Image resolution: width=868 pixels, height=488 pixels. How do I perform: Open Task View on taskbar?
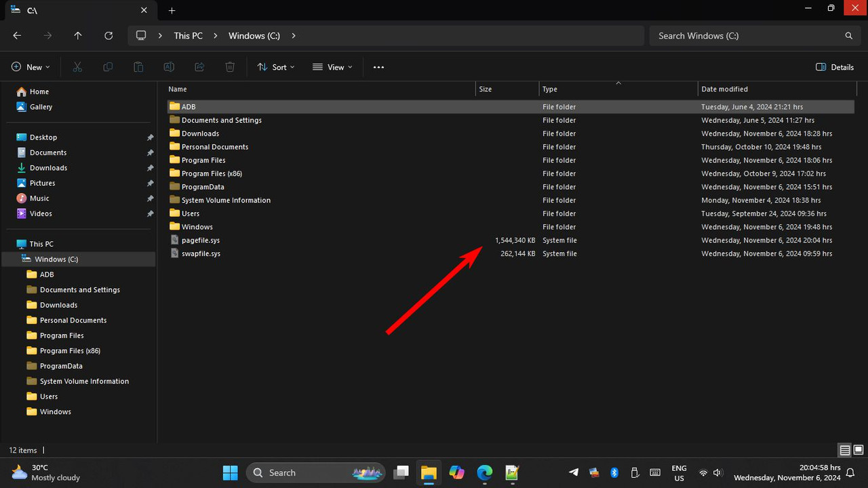[x=401, y=472]
